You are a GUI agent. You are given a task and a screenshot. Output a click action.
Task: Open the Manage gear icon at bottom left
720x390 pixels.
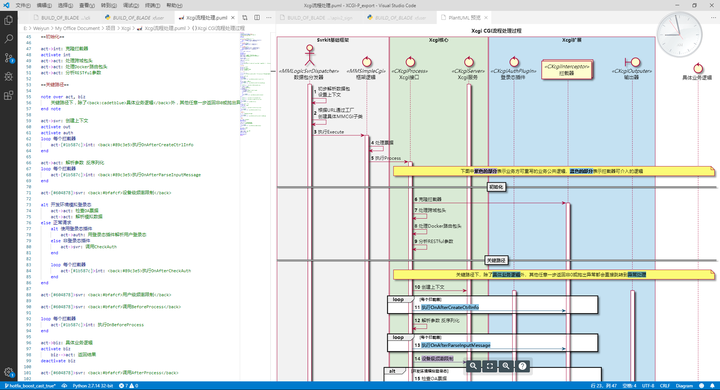pos(8,372)
